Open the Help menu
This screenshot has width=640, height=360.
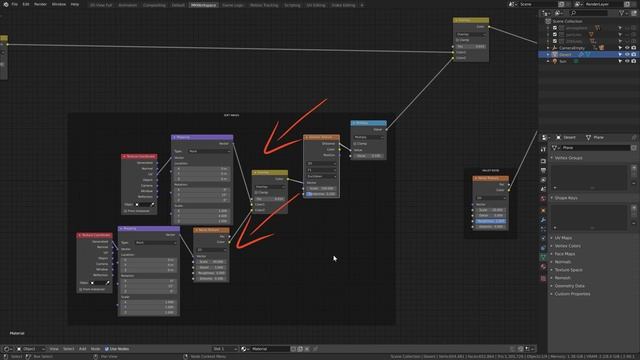coord(75,4)
